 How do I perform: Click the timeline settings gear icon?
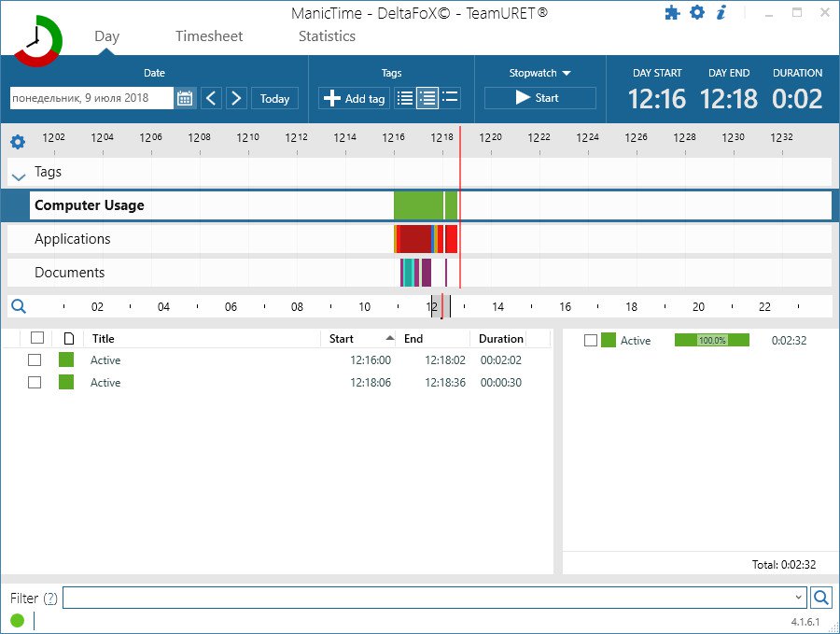pyautogui.click(x=18, y=142)
